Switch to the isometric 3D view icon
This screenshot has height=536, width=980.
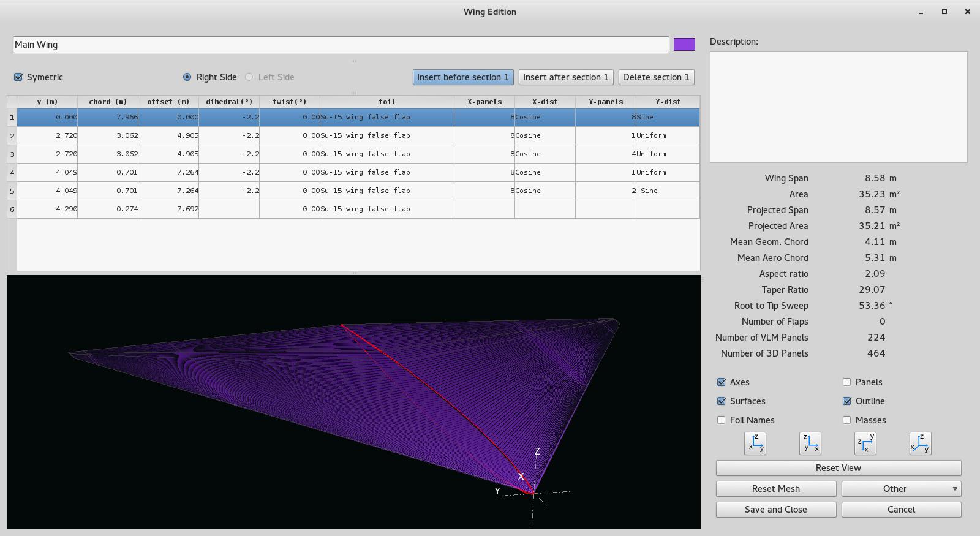(x=920, y=443)
